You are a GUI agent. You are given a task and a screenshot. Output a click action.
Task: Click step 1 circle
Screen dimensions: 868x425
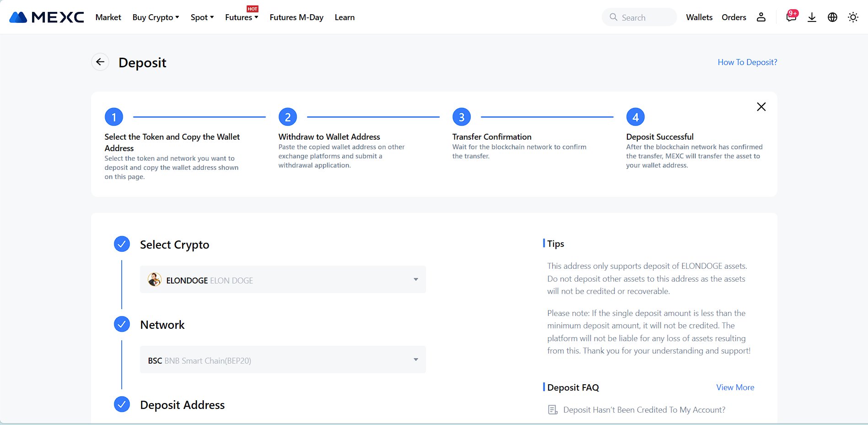coord(114,117)
